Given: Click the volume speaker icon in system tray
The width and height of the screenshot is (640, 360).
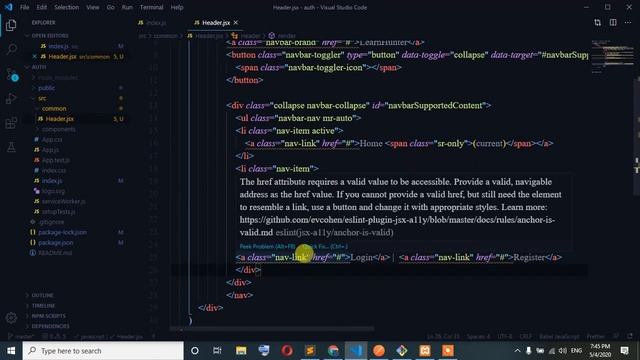Looking at the screenshot, I should [x=562, y=351].
